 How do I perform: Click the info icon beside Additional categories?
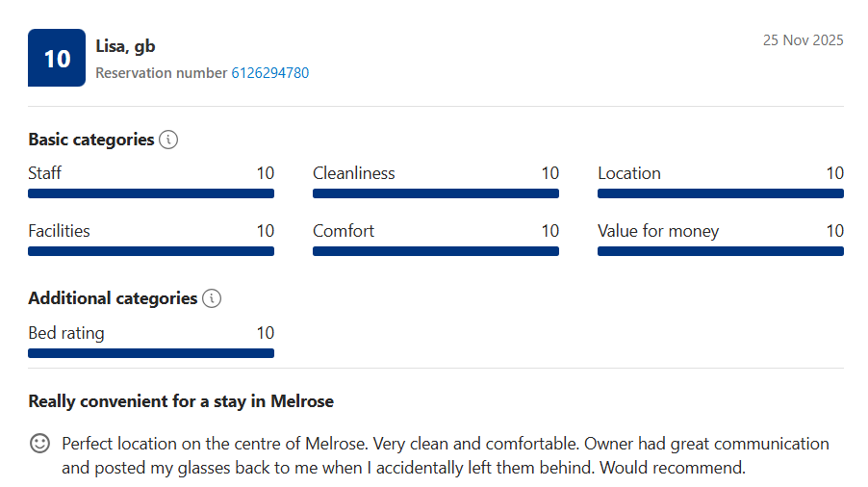click(x=212, y=298)
